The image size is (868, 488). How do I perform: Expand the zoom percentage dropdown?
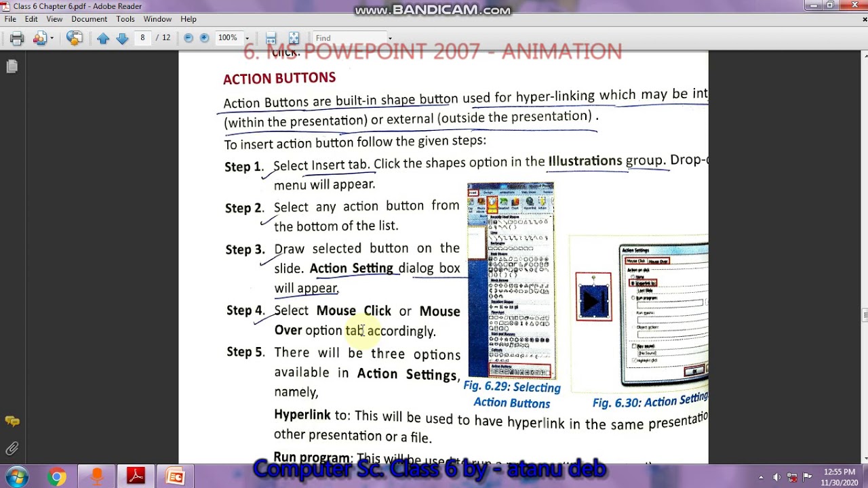[247, 39]
